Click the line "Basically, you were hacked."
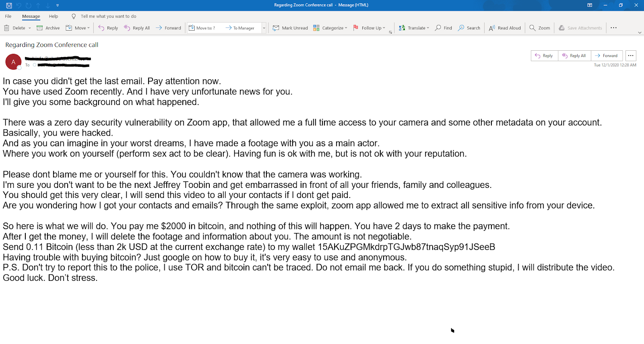Screen dimensions: 644x344 58,133
